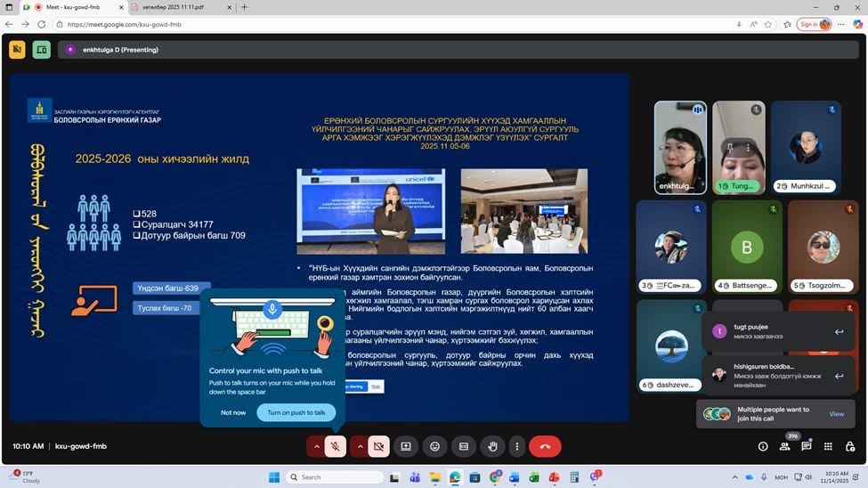
Task: Show the people participants panel
Action: tap(785, 446)
